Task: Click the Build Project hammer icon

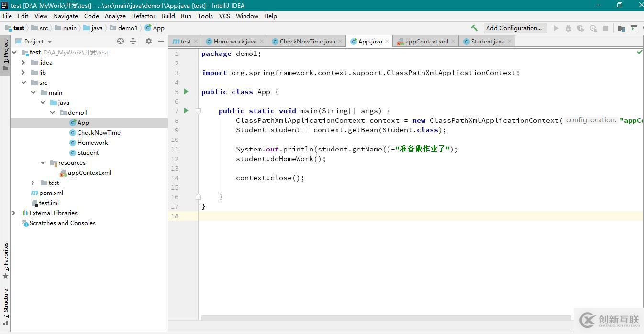Action: click(474, 28)
